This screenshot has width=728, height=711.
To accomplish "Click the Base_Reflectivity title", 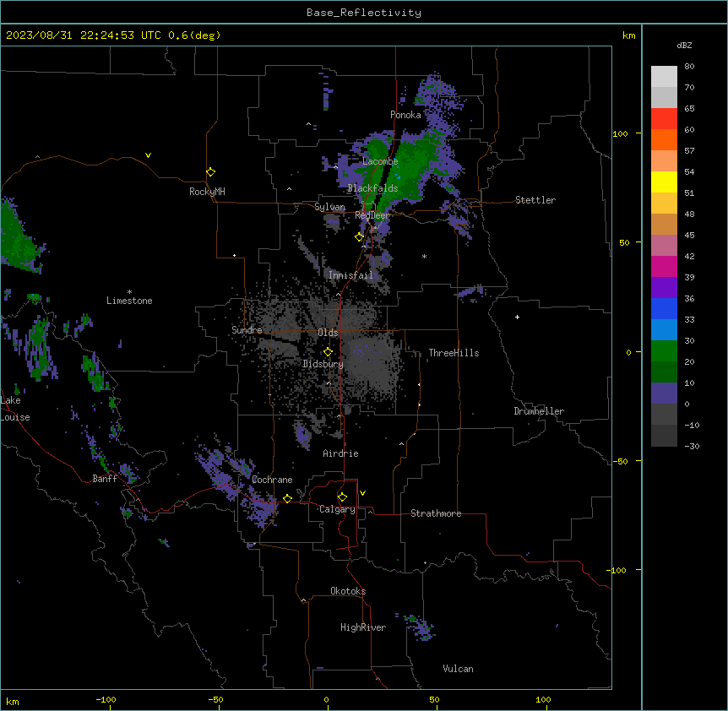I will (x=364, y=13).
